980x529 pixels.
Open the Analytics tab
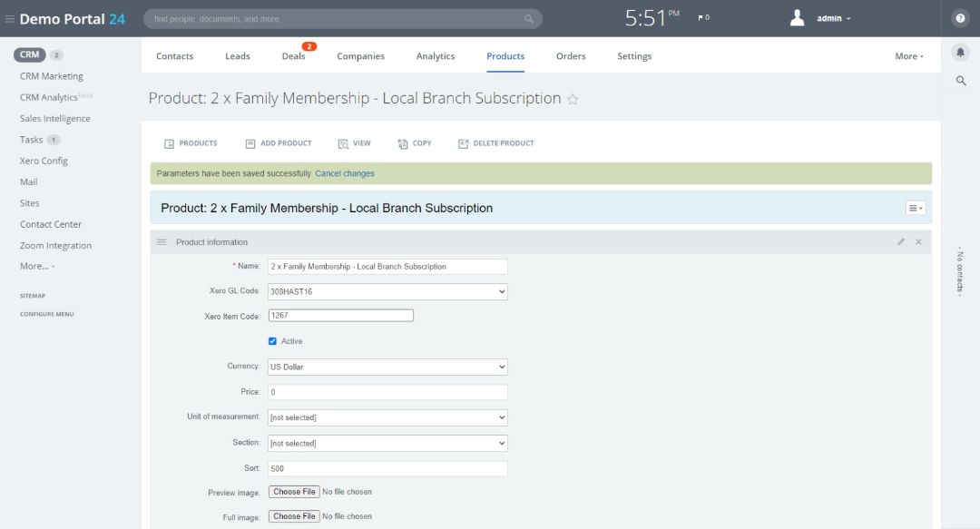point(436,56)
